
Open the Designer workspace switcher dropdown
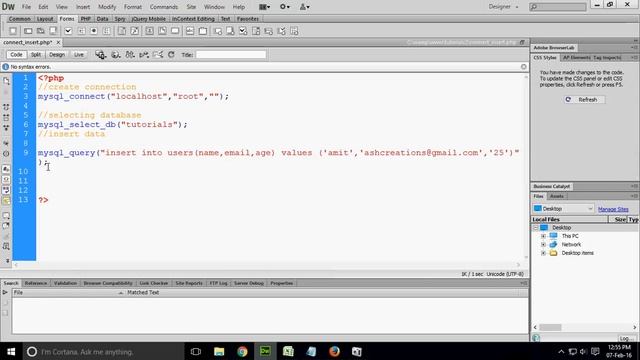pyautogui.click(x=503, y=7)
